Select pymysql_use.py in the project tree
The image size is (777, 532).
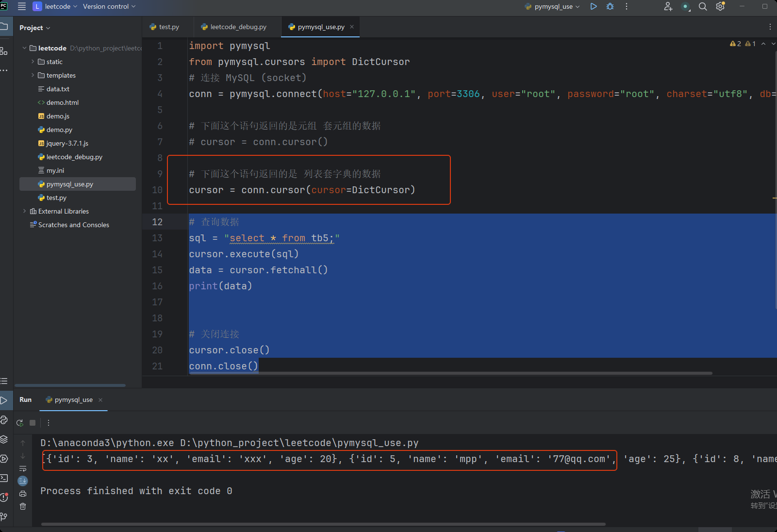(x=78, y=184)
